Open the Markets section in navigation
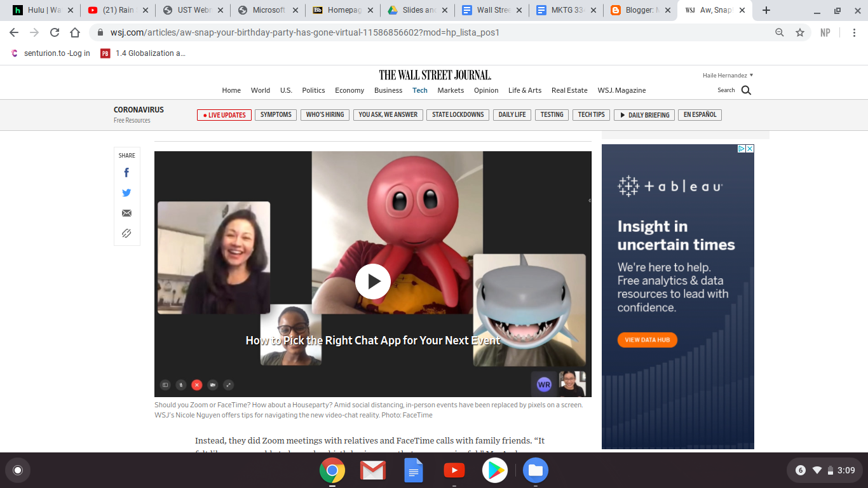The height and width of the screenshot is (488, 868). pyautogui.click(x=451, y=90)
